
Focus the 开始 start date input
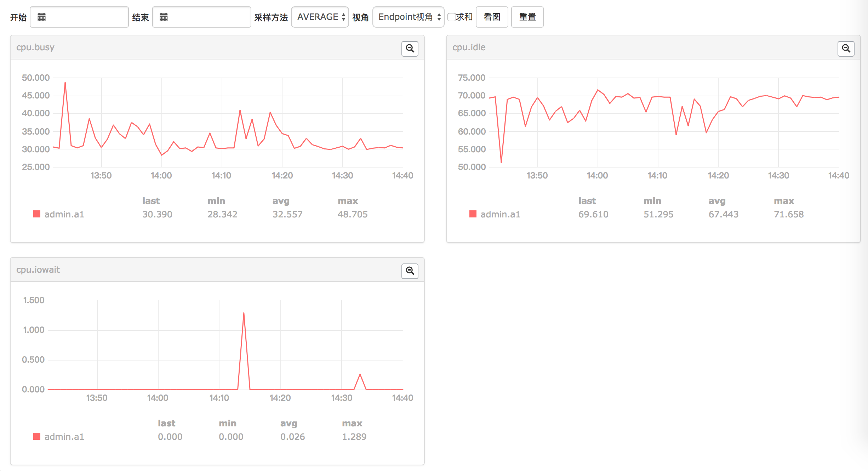click(85, 17)
